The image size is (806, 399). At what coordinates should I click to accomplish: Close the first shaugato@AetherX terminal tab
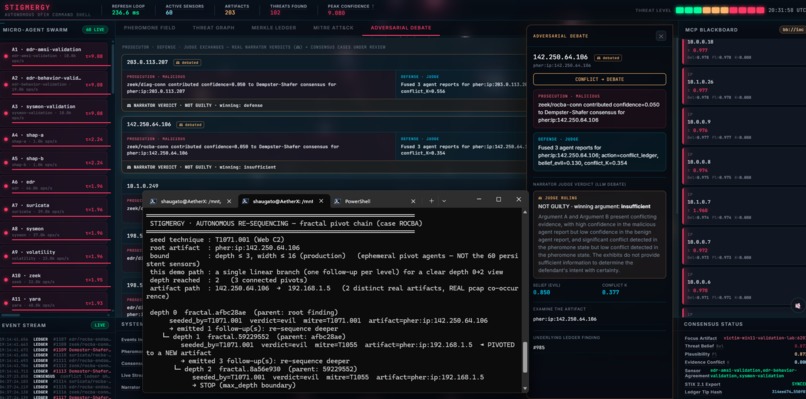[229, 202]
